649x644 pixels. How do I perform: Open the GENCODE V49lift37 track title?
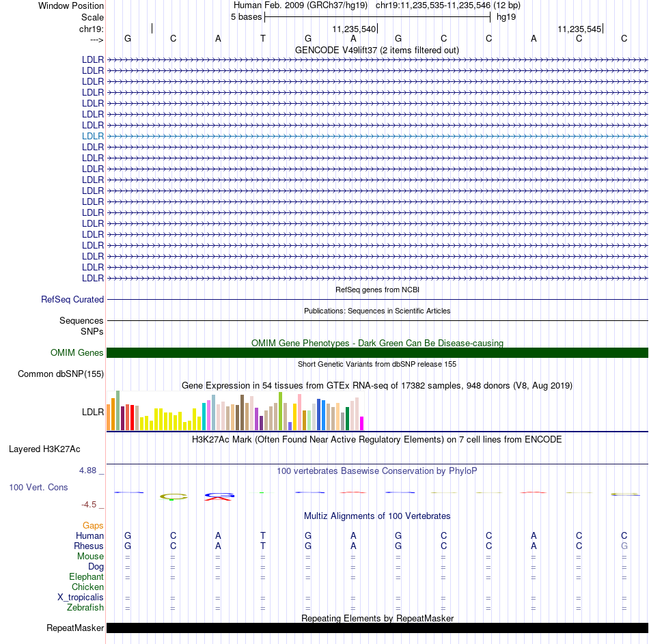click(x=376, y=50)
